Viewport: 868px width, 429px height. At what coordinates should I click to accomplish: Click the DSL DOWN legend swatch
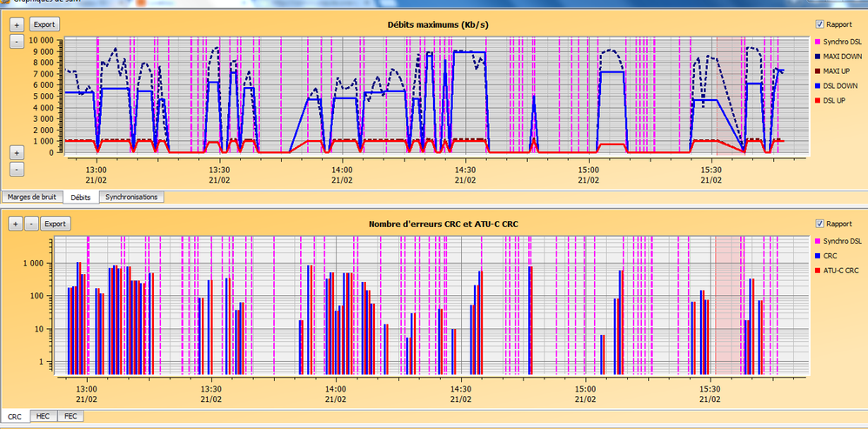(x=818, y=86)
